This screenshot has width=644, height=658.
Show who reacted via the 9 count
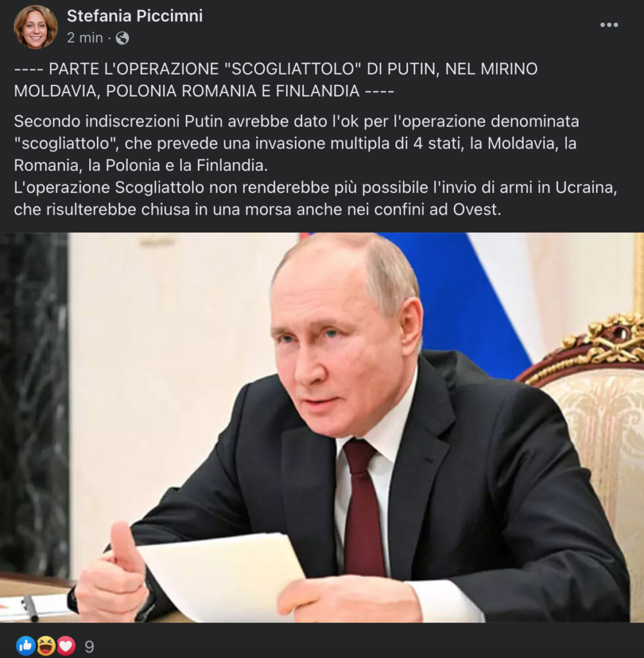(x=89, y=646)
